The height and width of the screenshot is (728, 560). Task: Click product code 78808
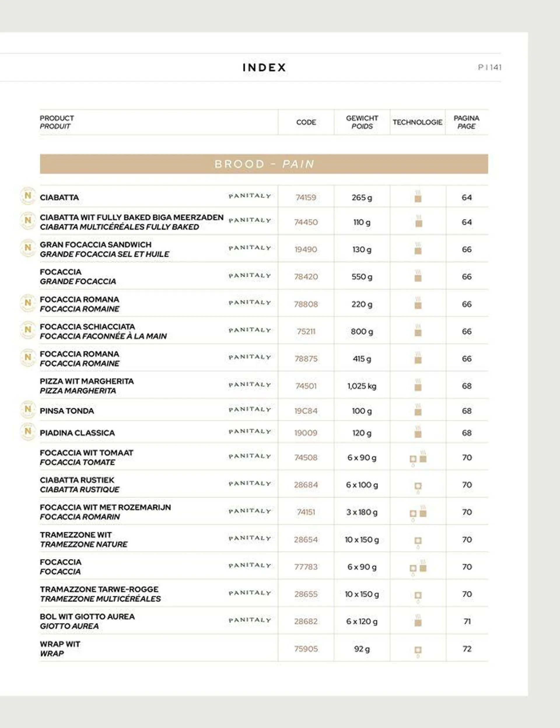coord(306,304)
